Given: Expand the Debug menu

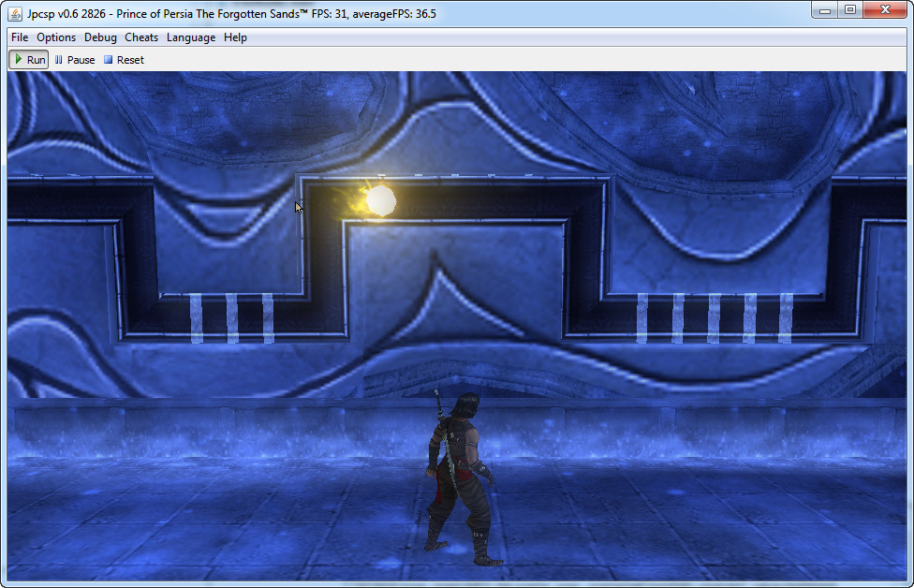Looking at the screenshot, I should (100, 37).
